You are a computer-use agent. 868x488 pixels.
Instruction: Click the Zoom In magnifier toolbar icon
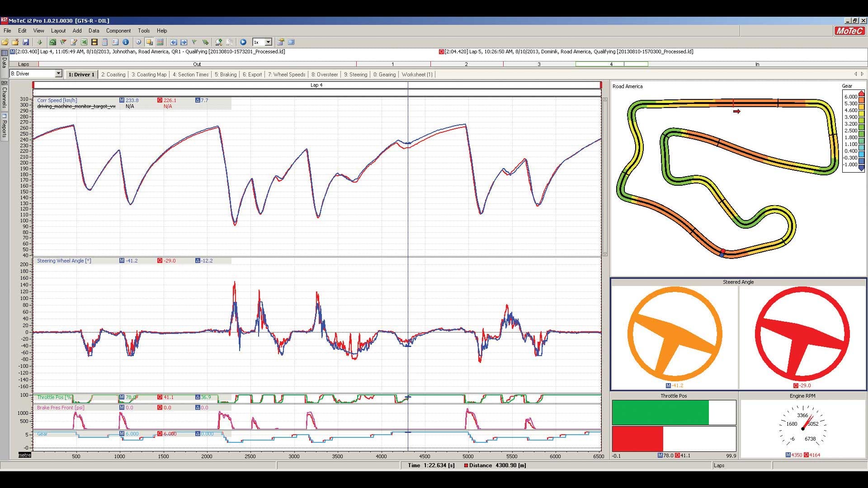click(219, 42)
